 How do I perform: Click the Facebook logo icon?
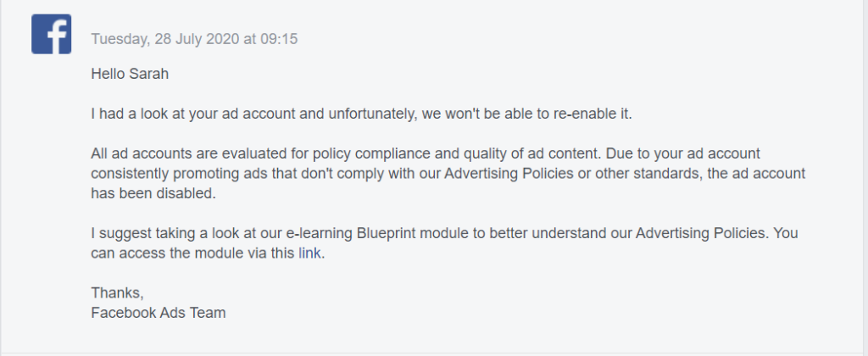51,35
